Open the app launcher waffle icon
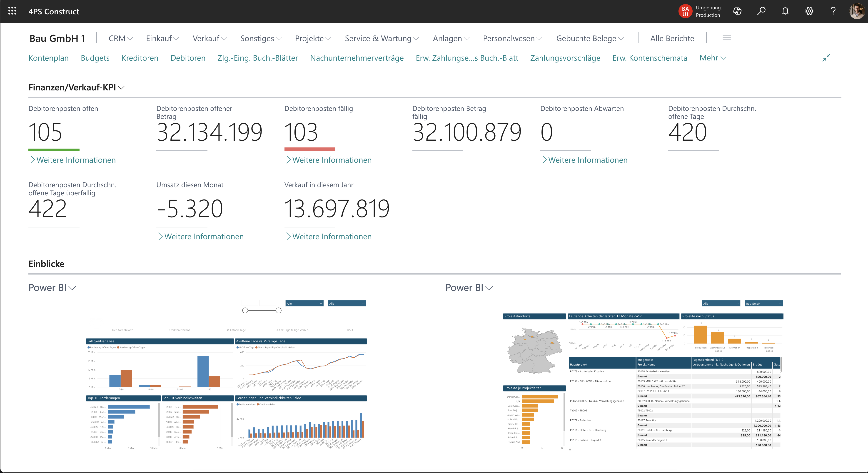This screenshot has height=473, width=868. [x=12, y=11]
